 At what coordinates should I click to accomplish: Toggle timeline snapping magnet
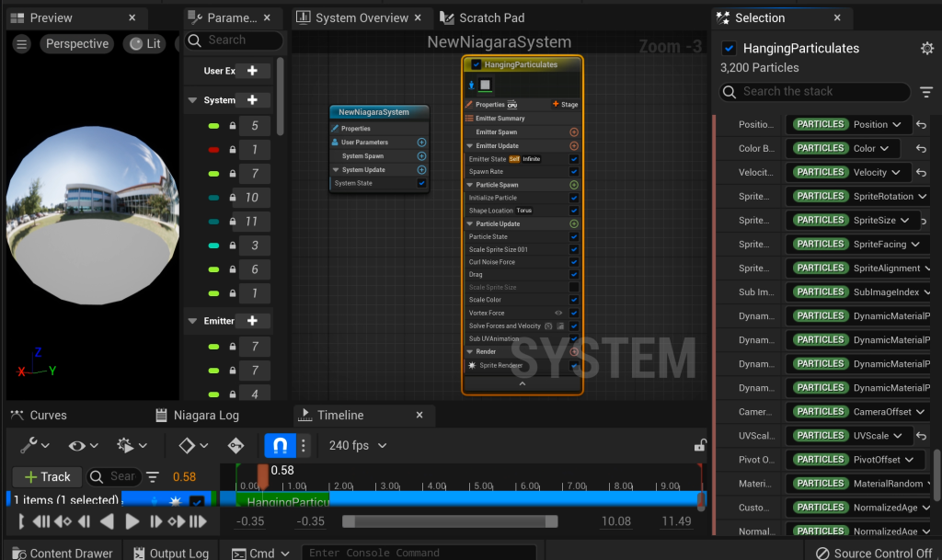tap(280, 445)
